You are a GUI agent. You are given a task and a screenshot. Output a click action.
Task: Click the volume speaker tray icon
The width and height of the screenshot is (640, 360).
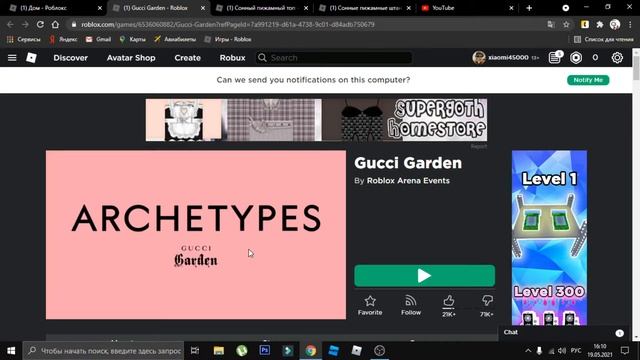point(562,351)
